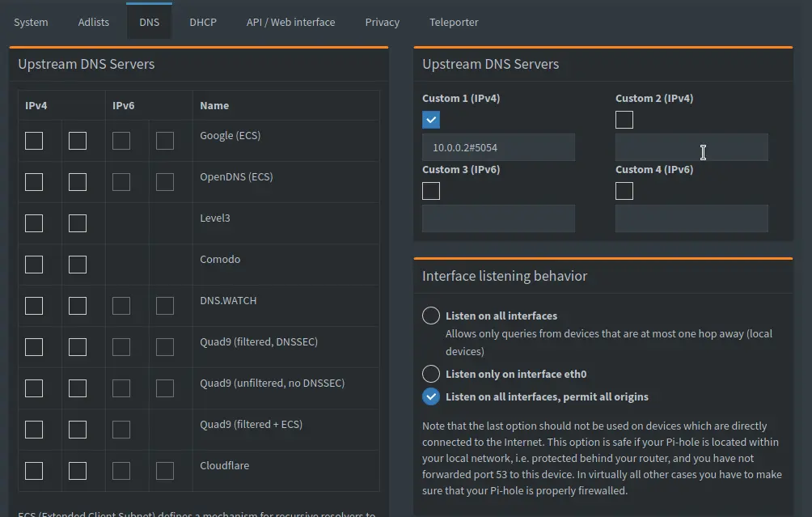The height and width of the screenshot is (517, 812).
Task: Select first IPv4 checkbox for DNS.WATCH
Action: coord(34,306)
